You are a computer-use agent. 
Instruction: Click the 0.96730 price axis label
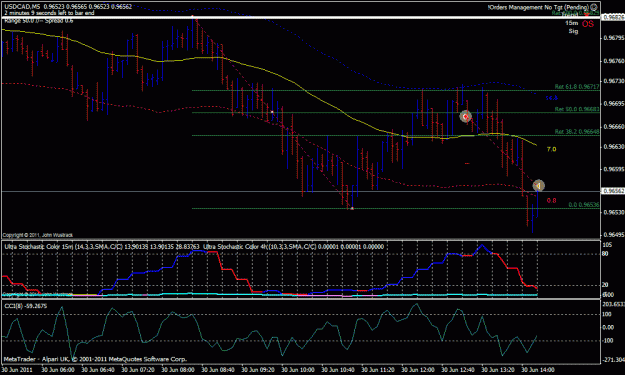[x=614, y=81]
